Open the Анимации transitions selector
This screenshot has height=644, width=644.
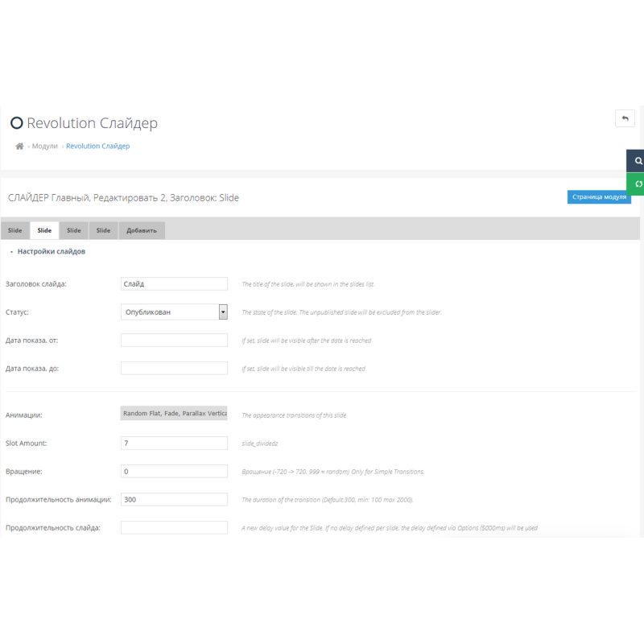coord(174,412)
